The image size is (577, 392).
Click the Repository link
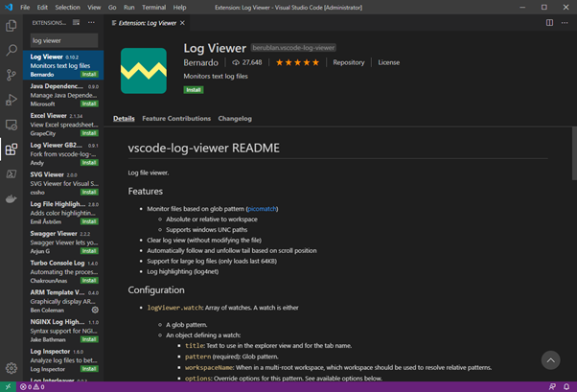(349, 62)
